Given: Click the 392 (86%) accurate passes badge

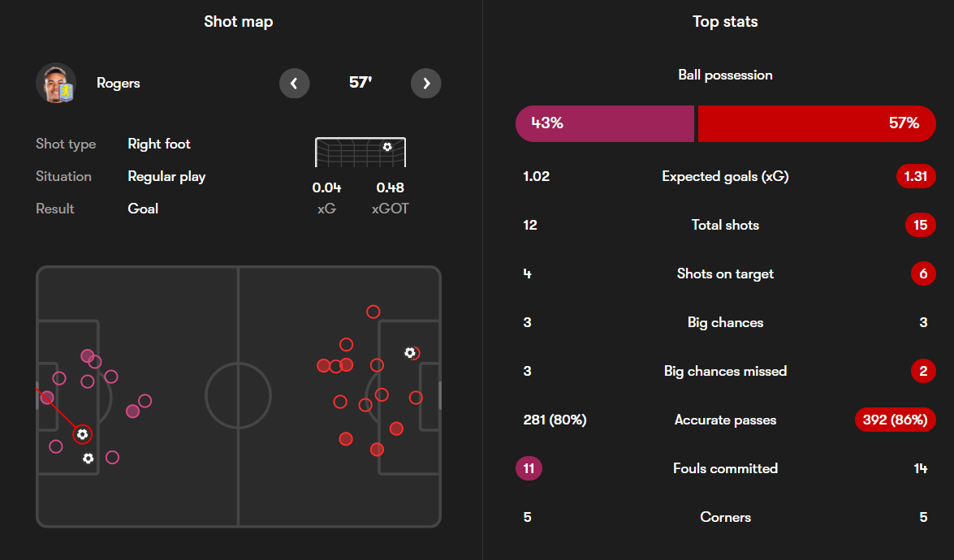Looking at the screenshot, I should point(896,420).
